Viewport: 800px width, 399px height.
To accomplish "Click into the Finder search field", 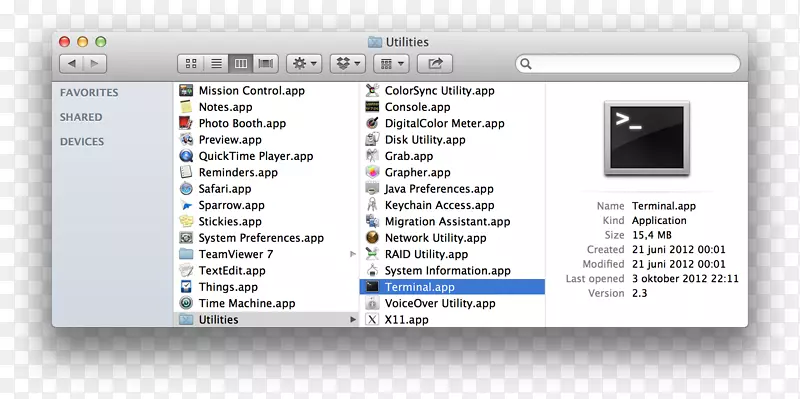I will pos(628,64).
